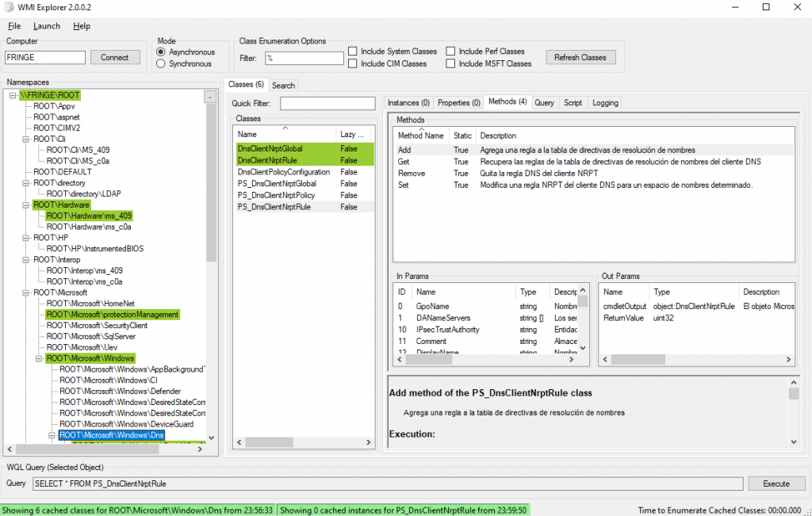812x516 pixels.
Task: Click Refresh Classes
Action: click(x=580, y=57)
